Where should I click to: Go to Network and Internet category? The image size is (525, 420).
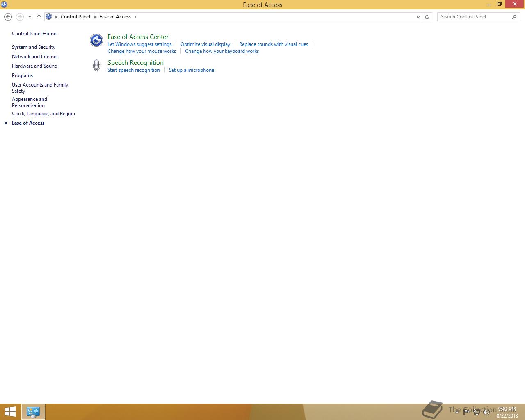pyautogui.click(x=35, y=57)
